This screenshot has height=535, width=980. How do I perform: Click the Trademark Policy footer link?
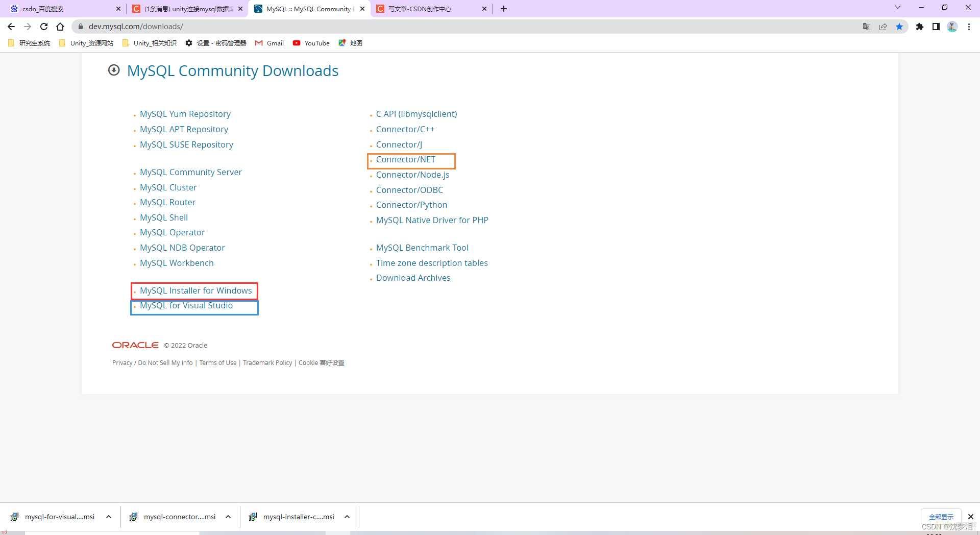267,362
